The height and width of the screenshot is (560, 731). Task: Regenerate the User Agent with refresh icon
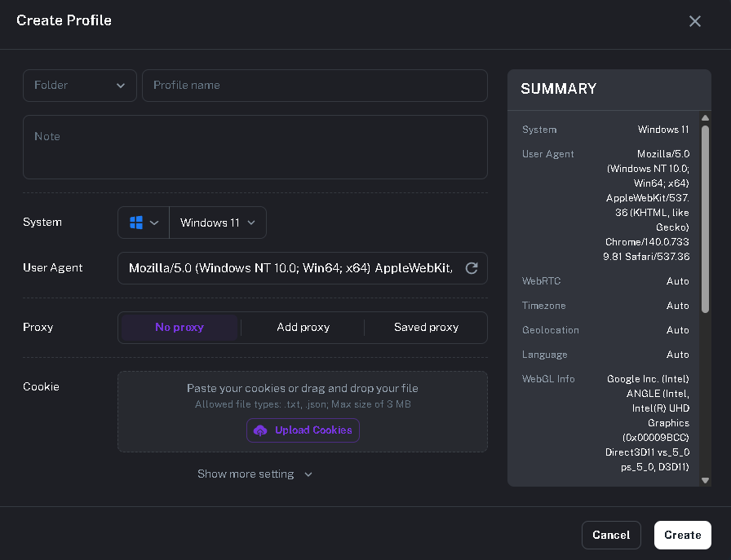point(471,268)
